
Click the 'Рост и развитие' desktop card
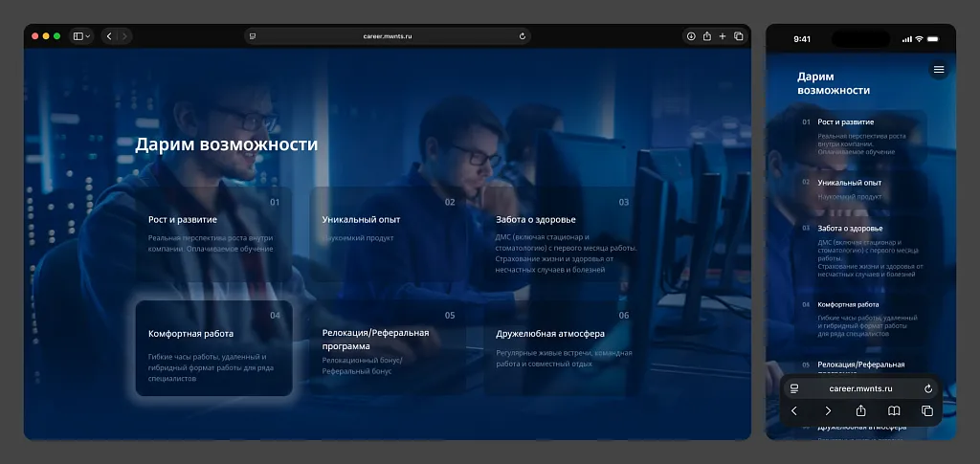213,235
